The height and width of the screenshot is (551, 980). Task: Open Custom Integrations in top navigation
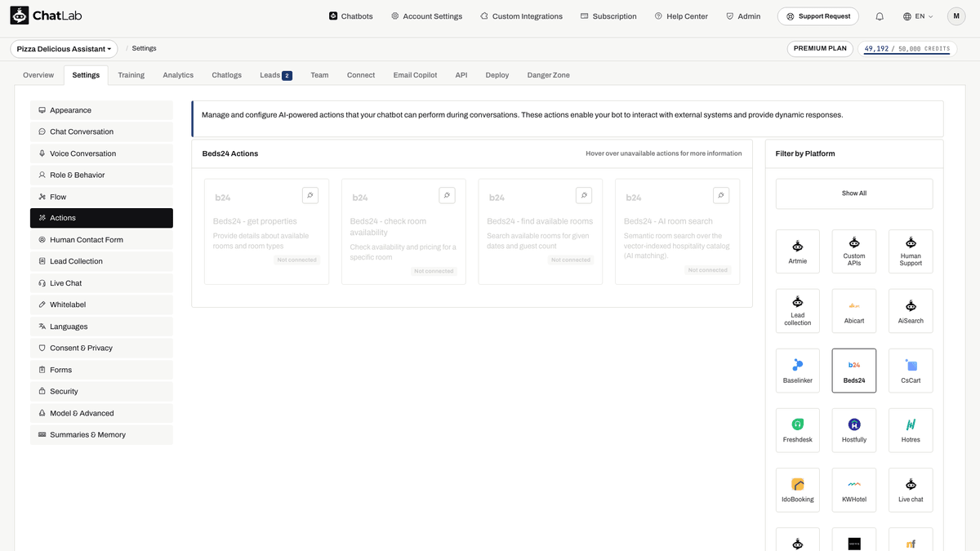click(x=521, y=16)
